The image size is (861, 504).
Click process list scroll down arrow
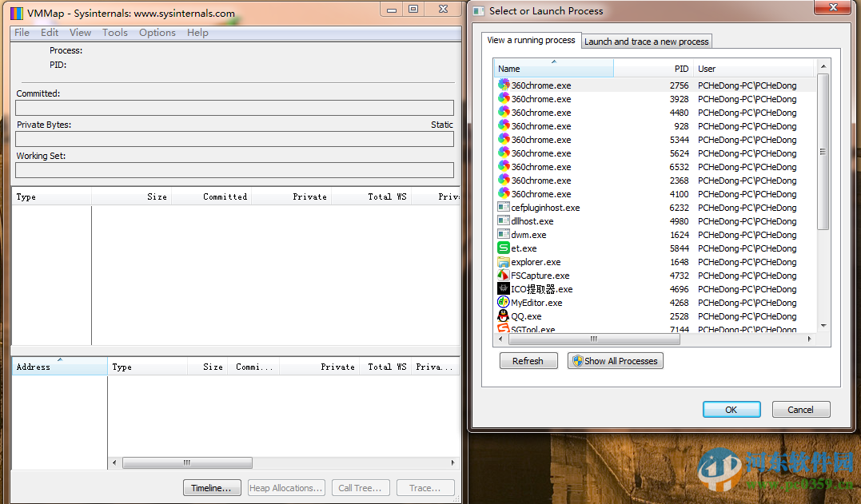click(x=823, y=326)
